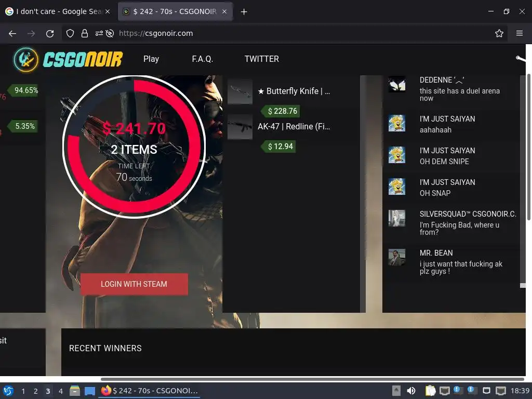The height and width of the screenshot is (399, 532).
Task: Open the browser hamburger menu
Action: 520,33
